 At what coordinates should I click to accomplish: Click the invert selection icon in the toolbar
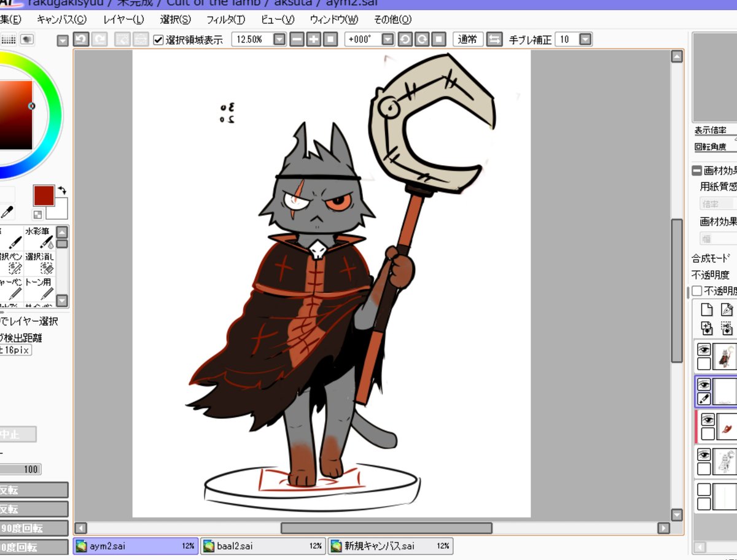click(x=140, y=39)
